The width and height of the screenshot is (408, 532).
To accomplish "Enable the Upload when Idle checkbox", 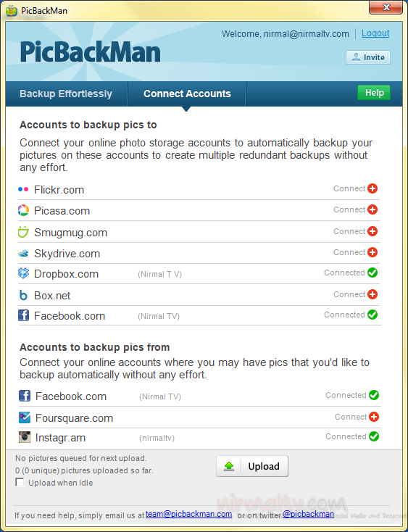I will pos(20,483).
